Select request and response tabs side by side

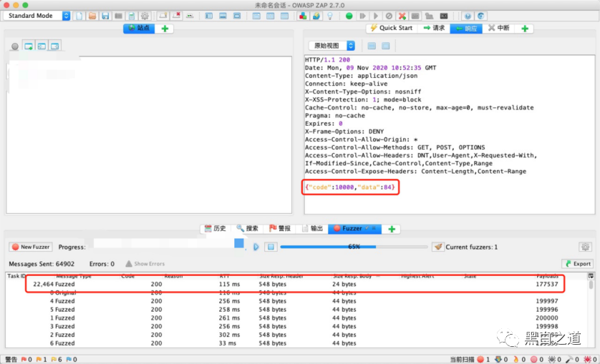pyautogui.click(x=256, y=16)
